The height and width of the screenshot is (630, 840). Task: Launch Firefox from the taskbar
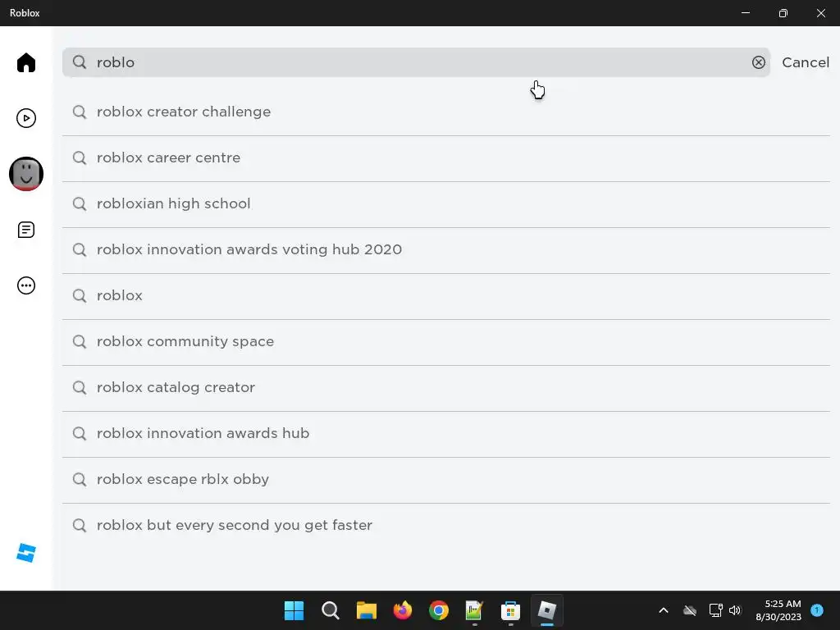click(402, 610)
